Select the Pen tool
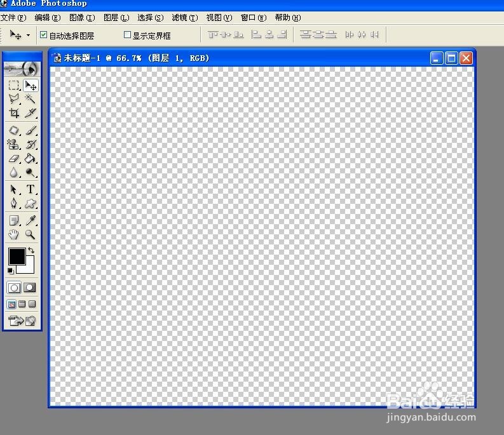 pos(13,203)
